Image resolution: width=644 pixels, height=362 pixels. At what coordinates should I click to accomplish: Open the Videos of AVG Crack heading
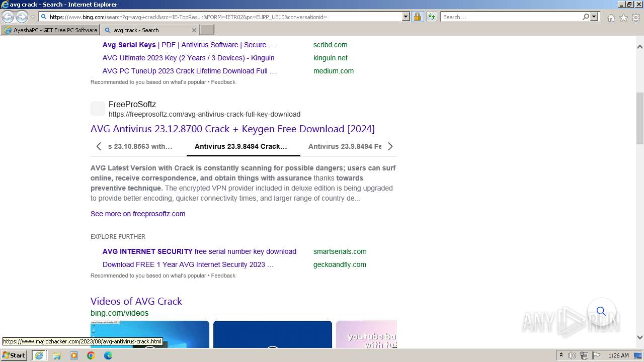136,301
